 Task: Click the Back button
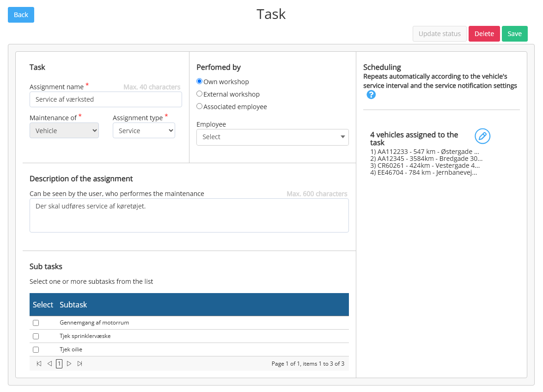coord(21,15)
